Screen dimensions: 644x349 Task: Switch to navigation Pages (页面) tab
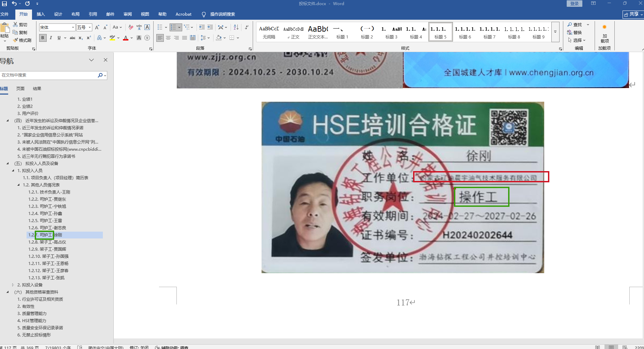pos(20,88)
